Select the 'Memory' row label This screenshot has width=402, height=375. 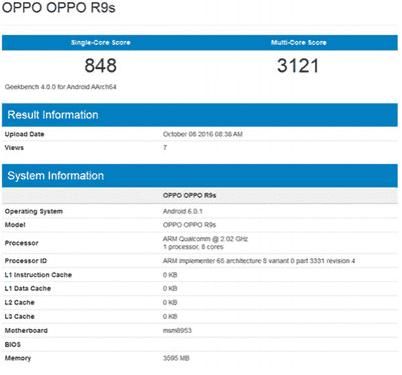click(x=18, y=358)
